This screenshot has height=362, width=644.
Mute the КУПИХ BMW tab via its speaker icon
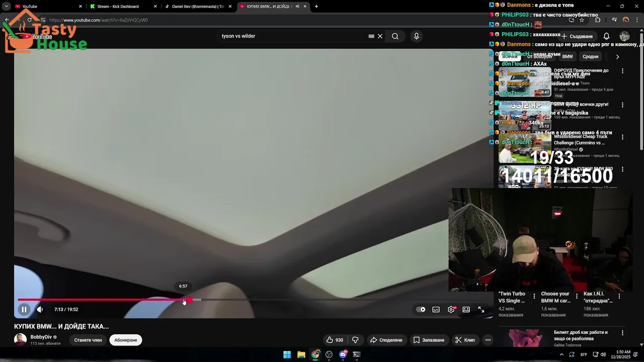point(297,7)
